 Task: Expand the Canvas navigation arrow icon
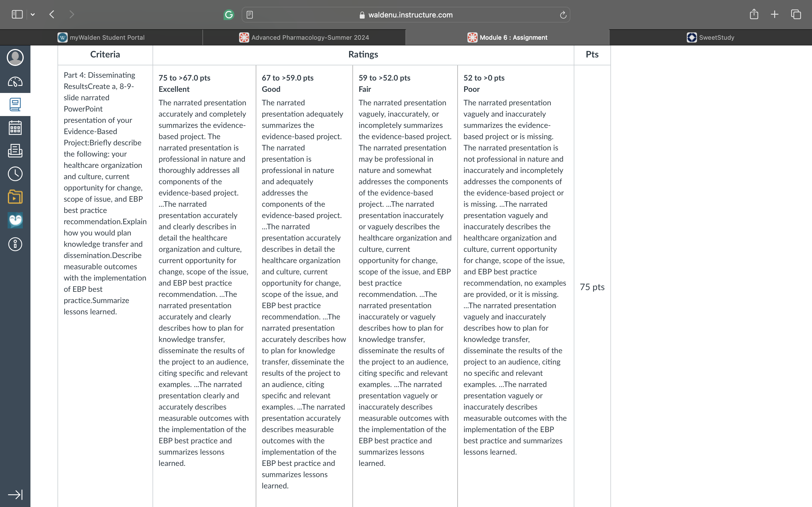coord(15,495)
